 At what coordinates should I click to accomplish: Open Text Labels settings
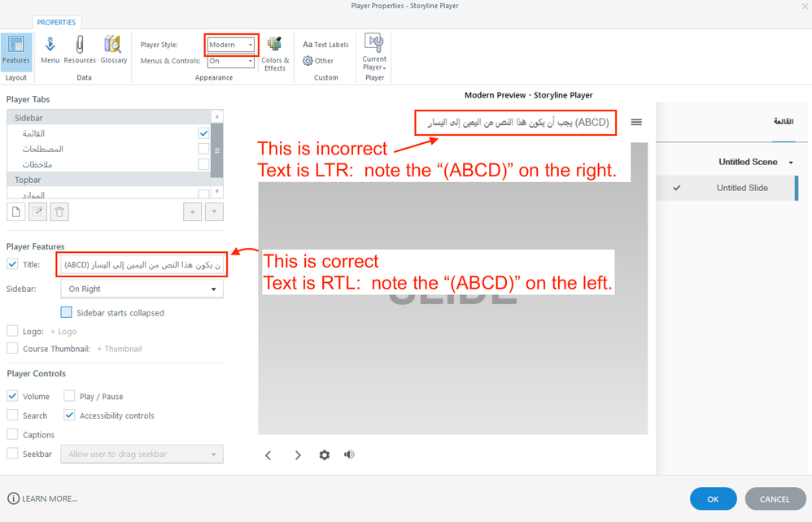click(325, 45)
